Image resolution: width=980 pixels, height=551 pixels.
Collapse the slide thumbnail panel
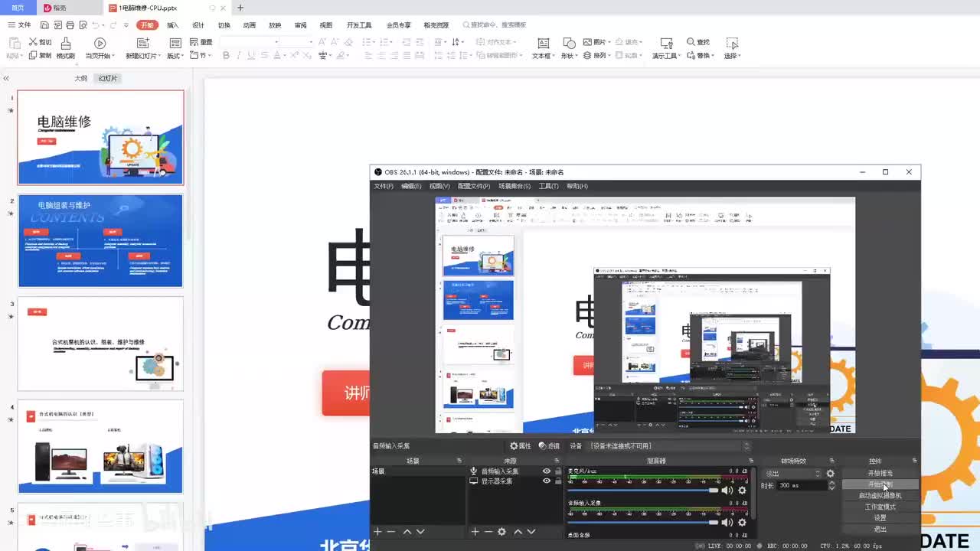pyautogui.click(x=6, y=78)
